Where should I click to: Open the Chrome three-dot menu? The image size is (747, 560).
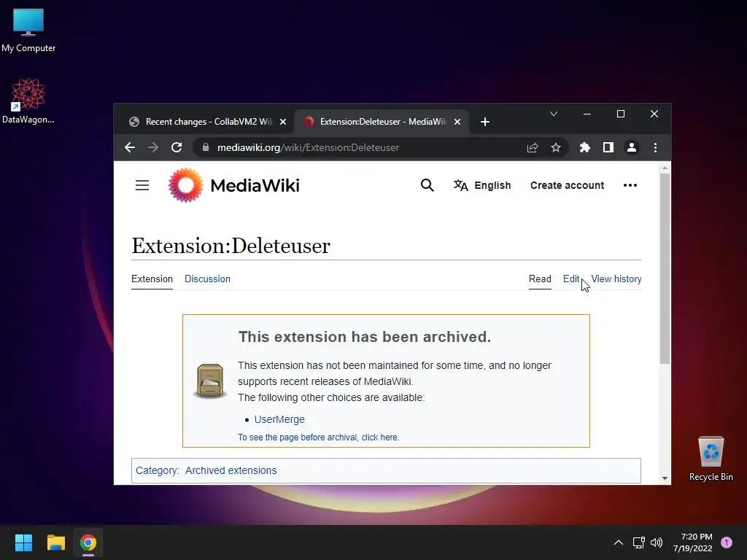tap(655, 147)
